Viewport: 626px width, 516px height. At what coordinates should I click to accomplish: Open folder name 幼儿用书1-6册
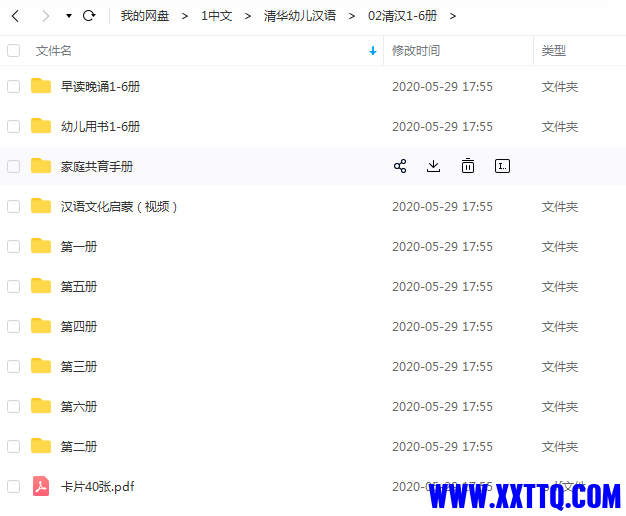[x=100, y=126]
